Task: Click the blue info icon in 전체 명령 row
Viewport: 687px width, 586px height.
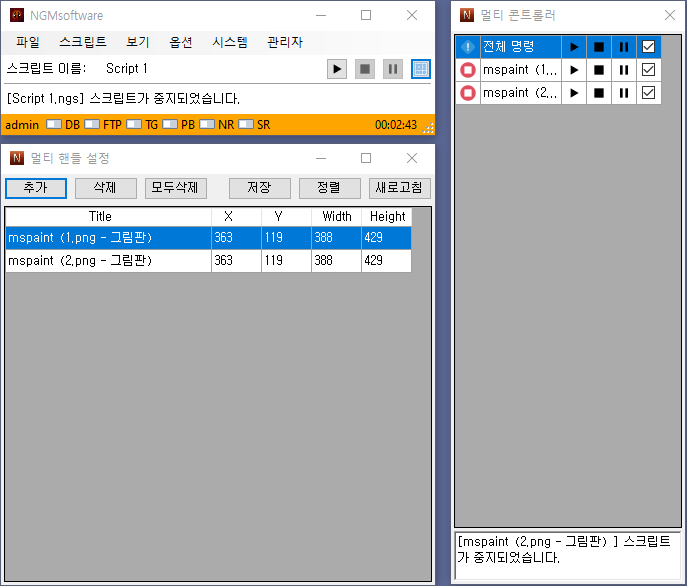Action: point(468,47)
